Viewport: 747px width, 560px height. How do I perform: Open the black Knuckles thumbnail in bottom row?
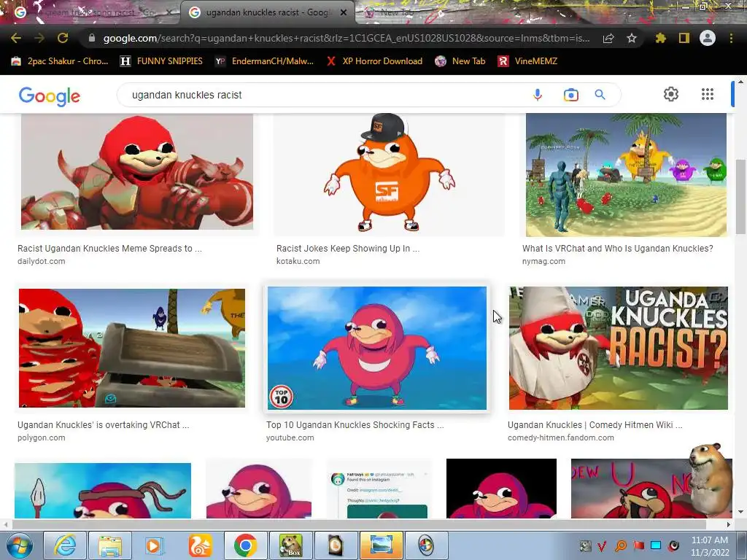click(501, 488)
